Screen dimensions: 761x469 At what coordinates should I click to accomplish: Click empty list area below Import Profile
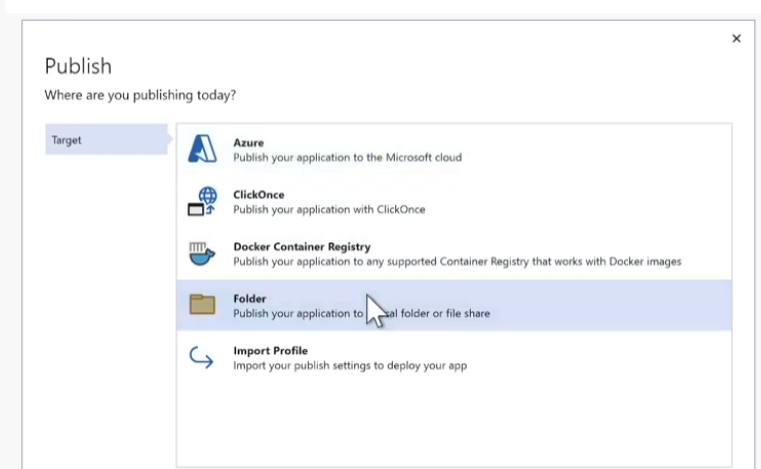[454, 420]
